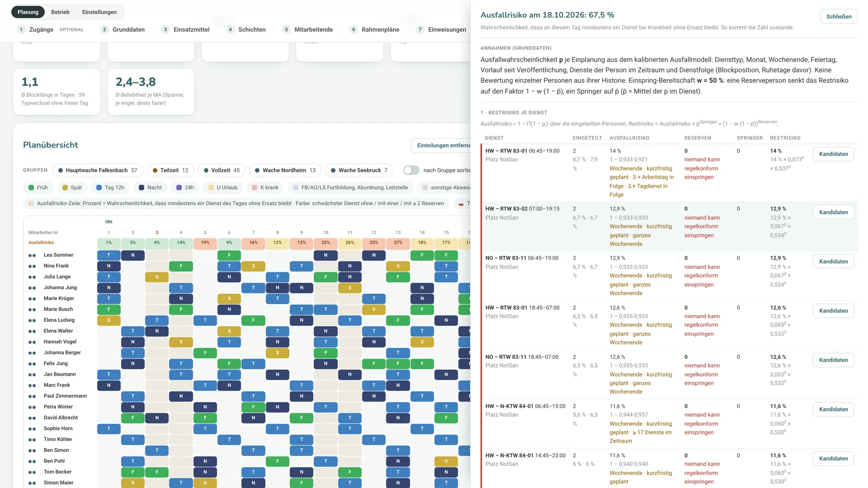Open step 5 Mitarbeitende

point(308,29)
